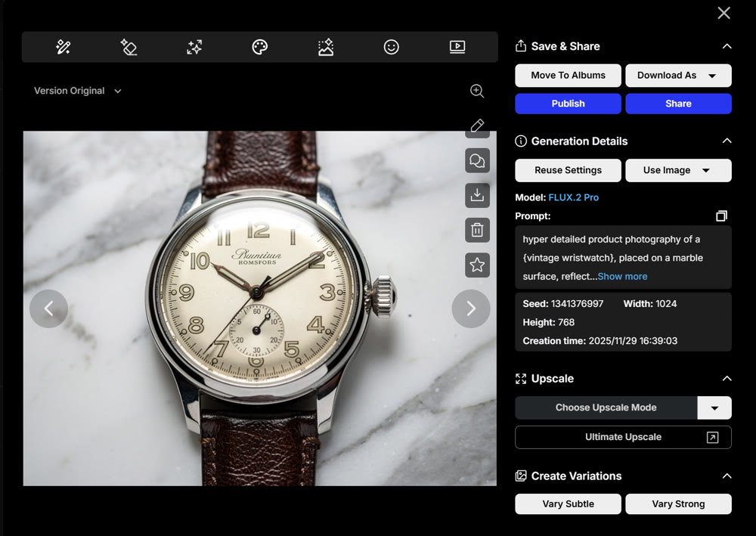This screenshot has height=536, width=756.
Task: Publish the generated image
Action: (x=568, y=104)
